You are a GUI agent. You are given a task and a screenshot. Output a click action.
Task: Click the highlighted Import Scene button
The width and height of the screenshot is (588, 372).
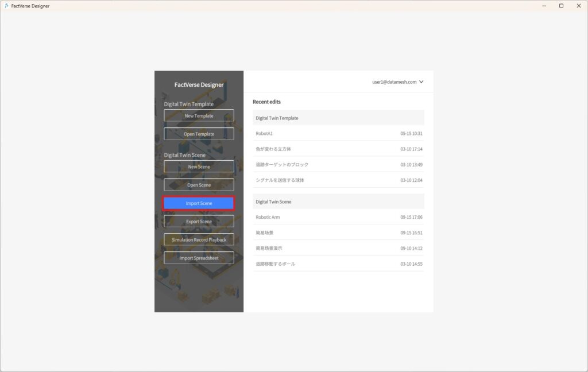pyautogui.click(x=199, y=203)
